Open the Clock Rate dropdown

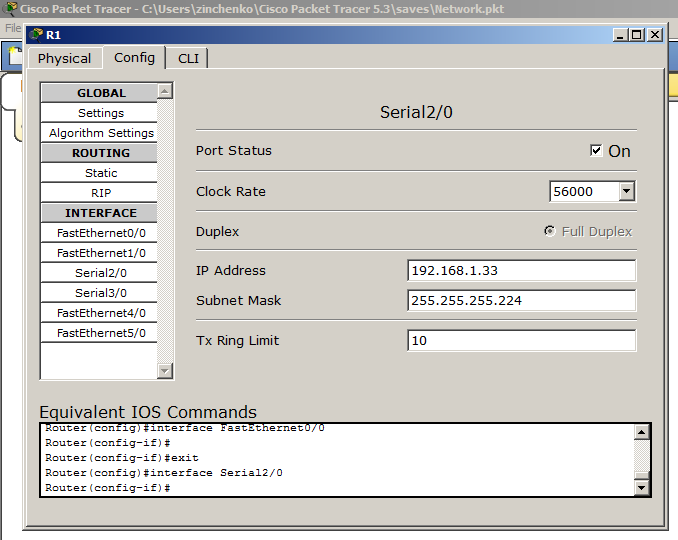coord(627,191)
